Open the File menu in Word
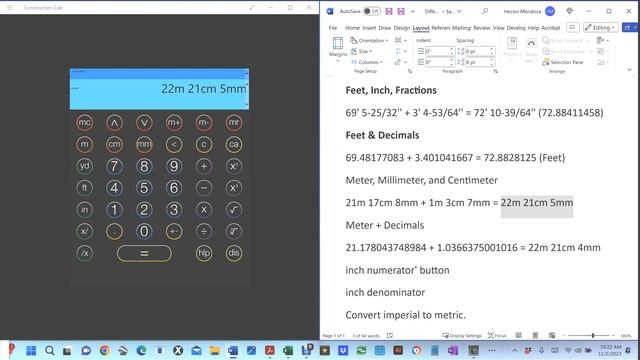The height and width of the screenshot is (360, 640). click(333, 28)
